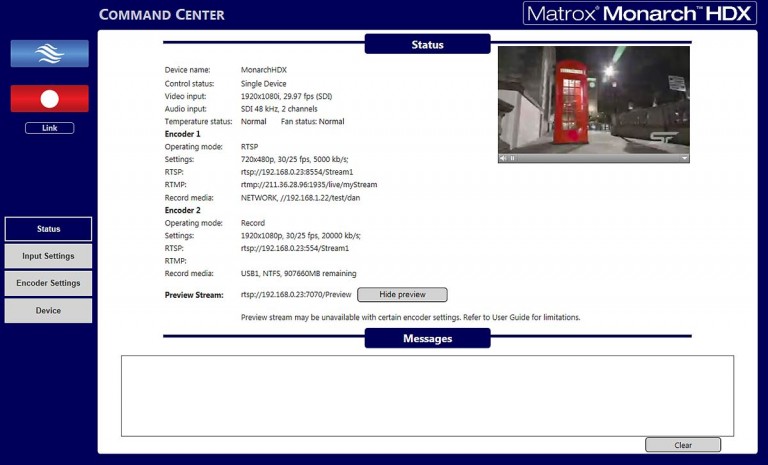This screenshot has height=465, width=768.
Task: Click the video input value 1920x1080i
Action: click(287, 97)
